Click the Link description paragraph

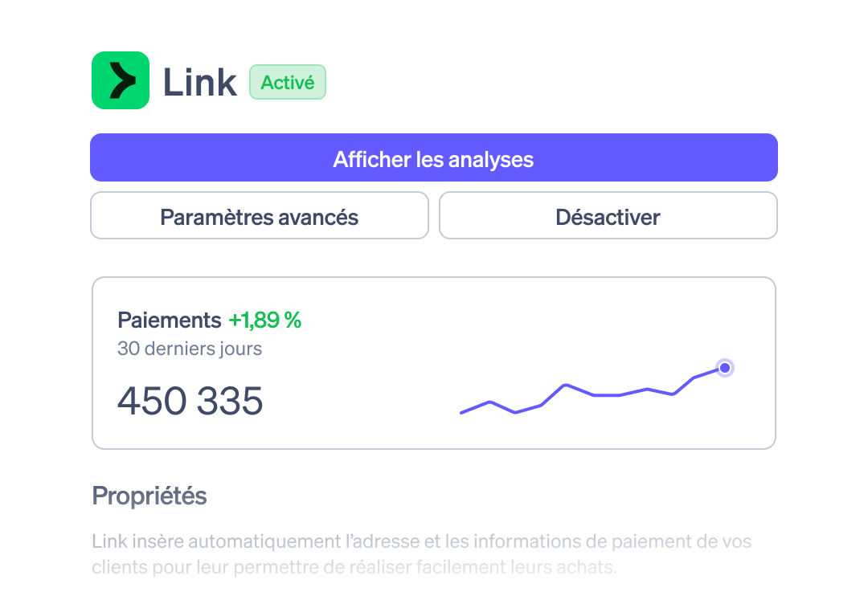coord(421,554)
